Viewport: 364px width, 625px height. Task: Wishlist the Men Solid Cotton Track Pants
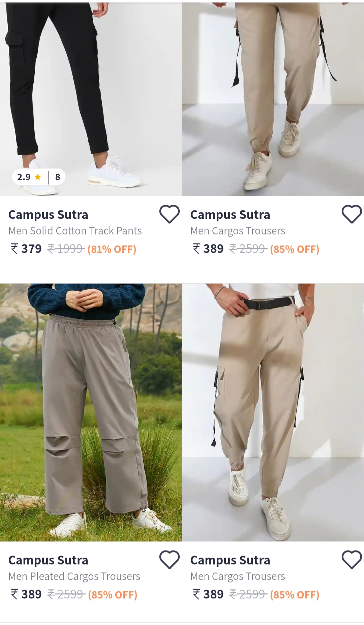coord(169,214)
